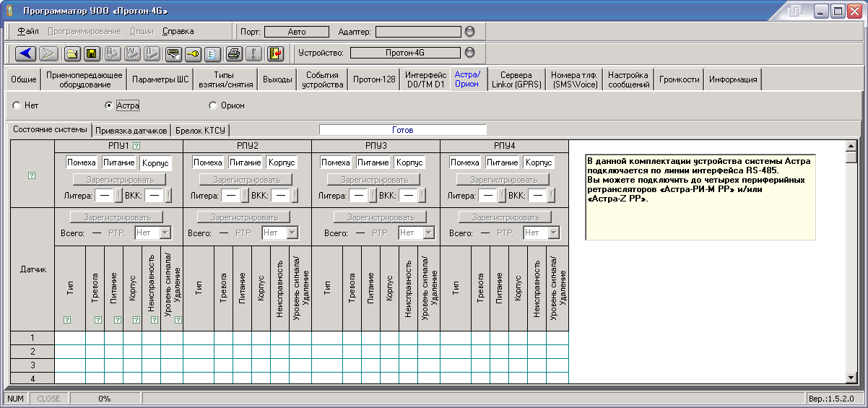Select the Орион radio button
The image size is (868, 408).
(213, 105)
